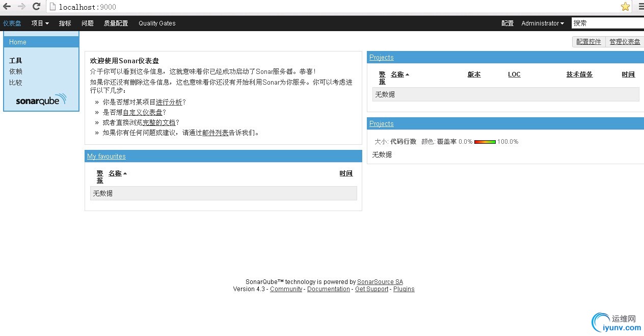Viewport: 644px width, 336px height.
Task: Open 依赖 under 工具 in sidebar
Action: pyautogui.click(x=16, y=71)
